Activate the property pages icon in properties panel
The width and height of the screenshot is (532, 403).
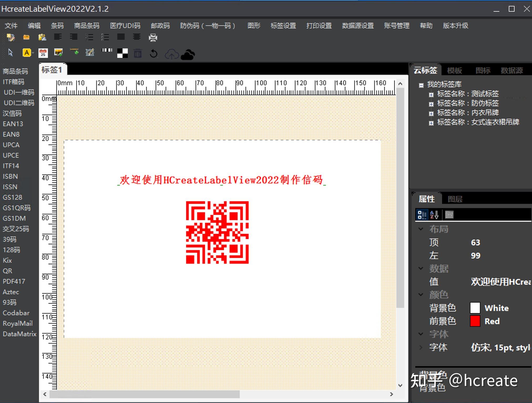click(x=449, y=215)
